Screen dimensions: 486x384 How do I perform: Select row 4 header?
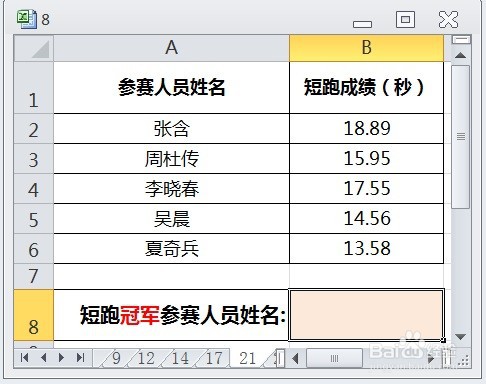tap(34, 189)
